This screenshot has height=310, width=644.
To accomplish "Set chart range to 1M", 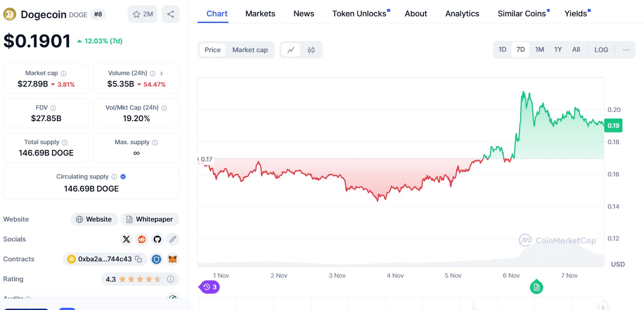I will tap(539, 50).
